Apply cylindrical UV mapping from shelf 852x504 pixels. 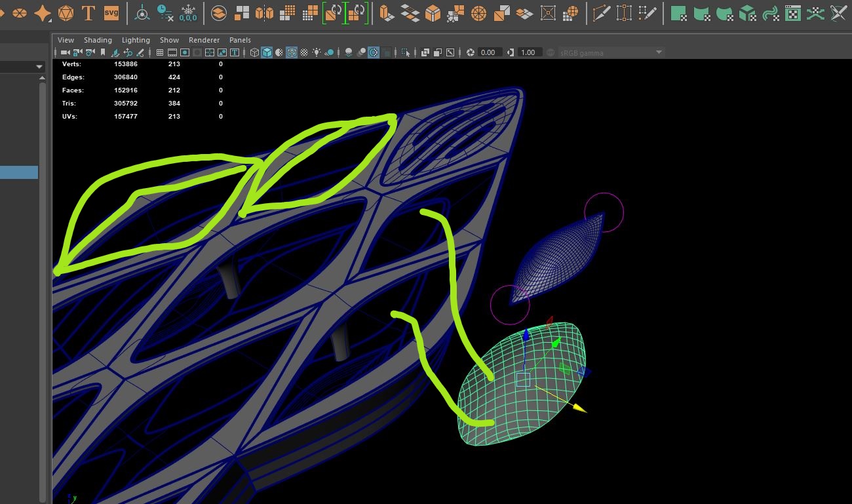click(x=702, y=12)
